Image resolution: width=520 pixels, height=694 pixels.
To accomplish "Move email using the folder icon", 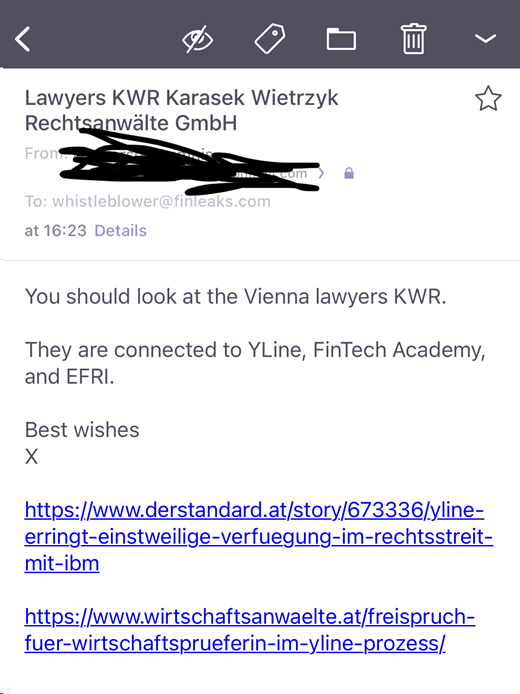I will pos(341,39).
